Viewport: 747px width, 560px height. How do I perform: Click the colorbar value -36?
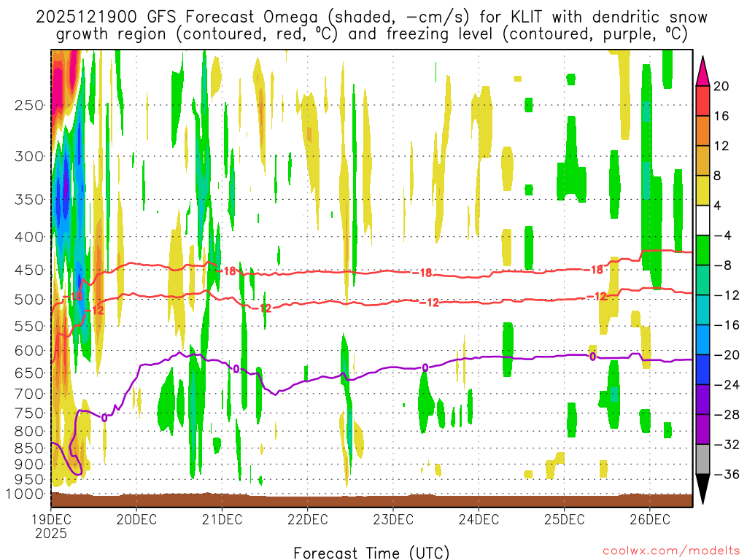pyautogui.click(x=727, y=474)
